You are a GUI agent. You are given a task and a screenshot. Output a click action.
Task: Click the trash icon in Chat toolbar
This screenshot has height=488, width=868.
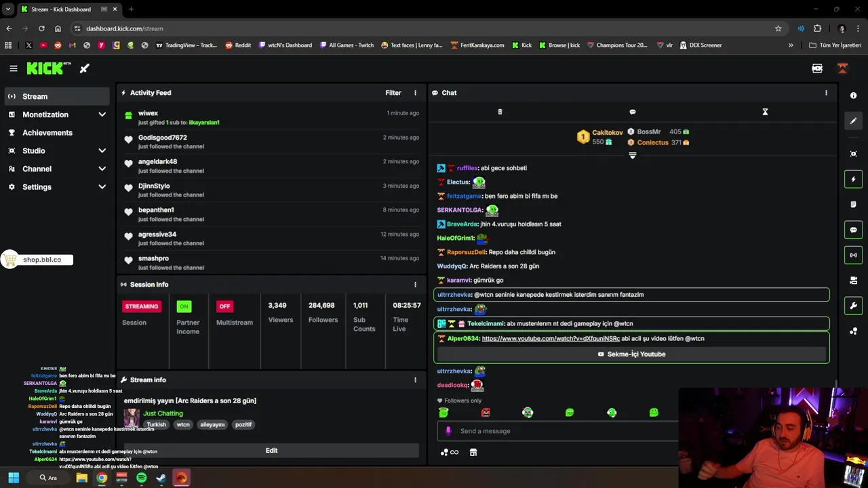tap(500, 112)
